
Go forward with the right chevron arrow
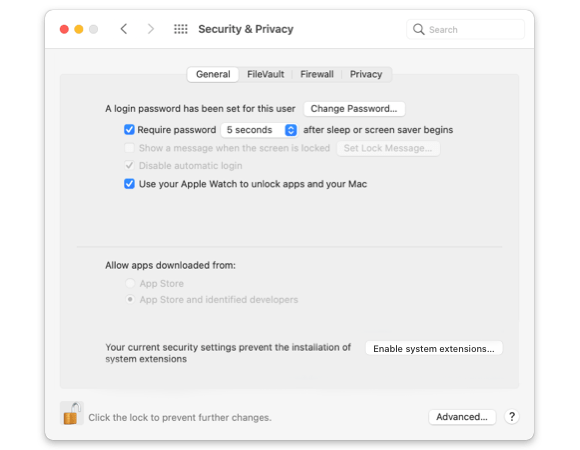point(151,29)
